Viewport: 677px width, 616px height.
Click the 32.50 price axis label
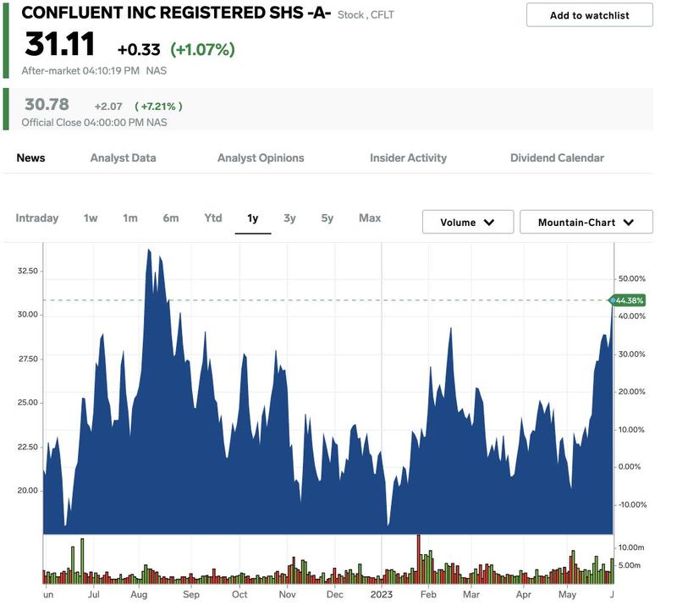click(28, 271)
